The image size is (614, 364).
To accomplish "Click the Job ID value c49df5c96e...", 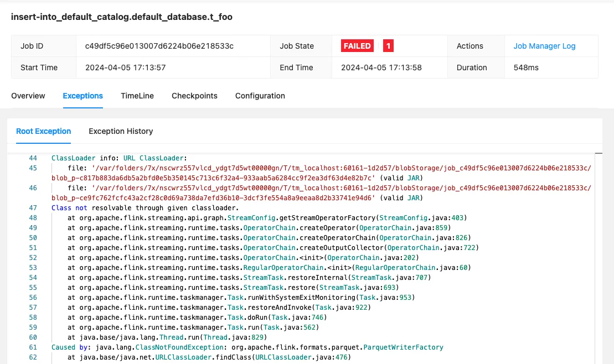I will (159, 46).
